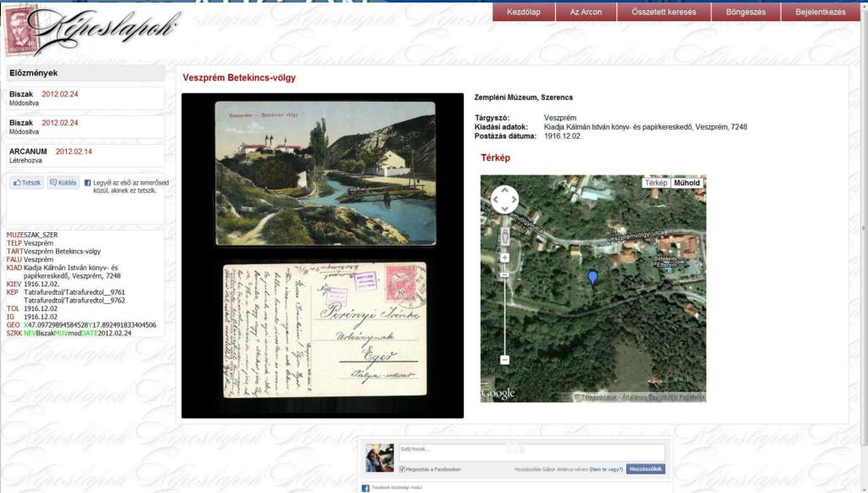
Task: Click the Facebook icon below comment box
Action: click(x=365, y=488)
